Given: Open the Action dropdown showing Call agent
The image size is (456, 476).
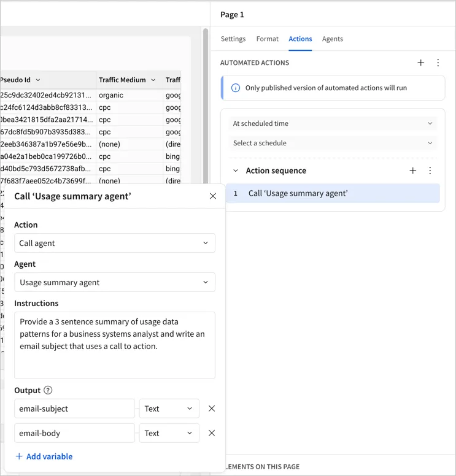Looking at the screenshot, I should (115, 243).
